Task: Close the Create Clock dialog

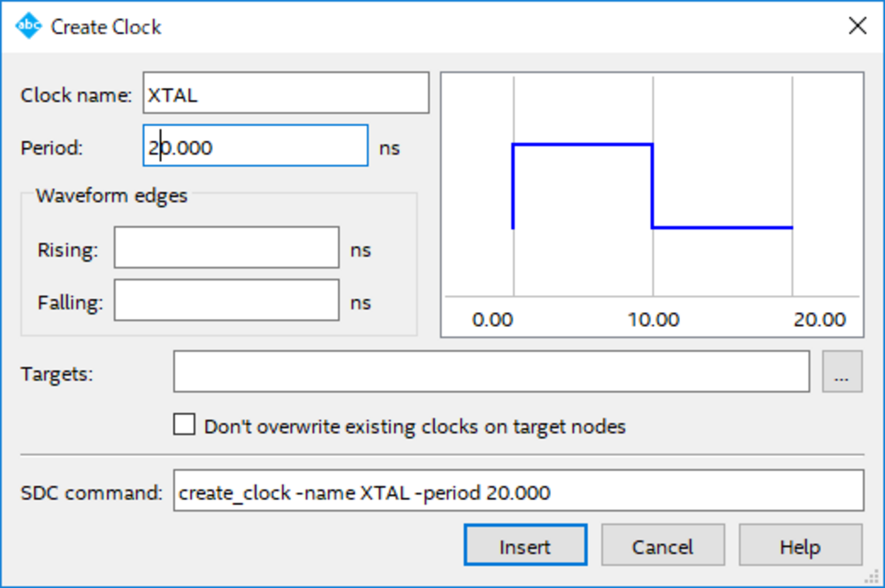Action: (857, 26)
